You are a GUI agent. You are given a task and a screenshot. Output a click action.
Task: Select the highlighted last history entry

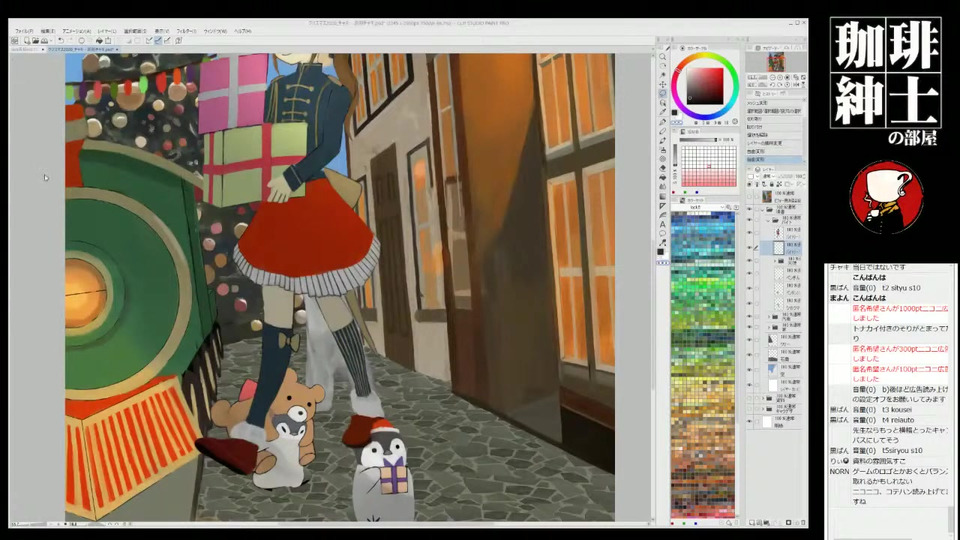click(x=774, y=159)
